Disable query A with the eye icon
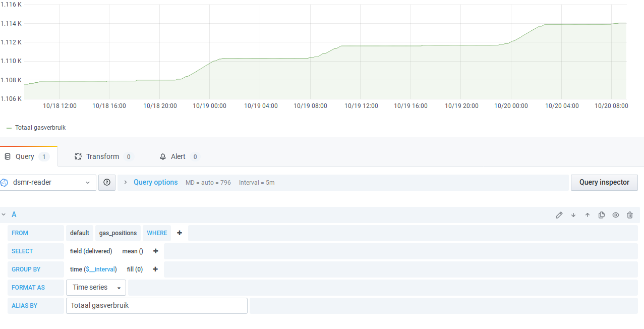 pos(615,214)
